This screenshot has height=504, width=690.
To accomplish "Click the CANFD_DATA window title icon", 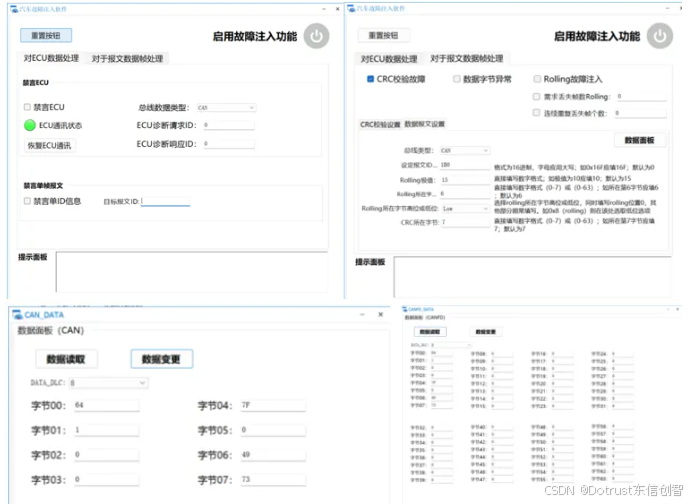I will point(405,309).
